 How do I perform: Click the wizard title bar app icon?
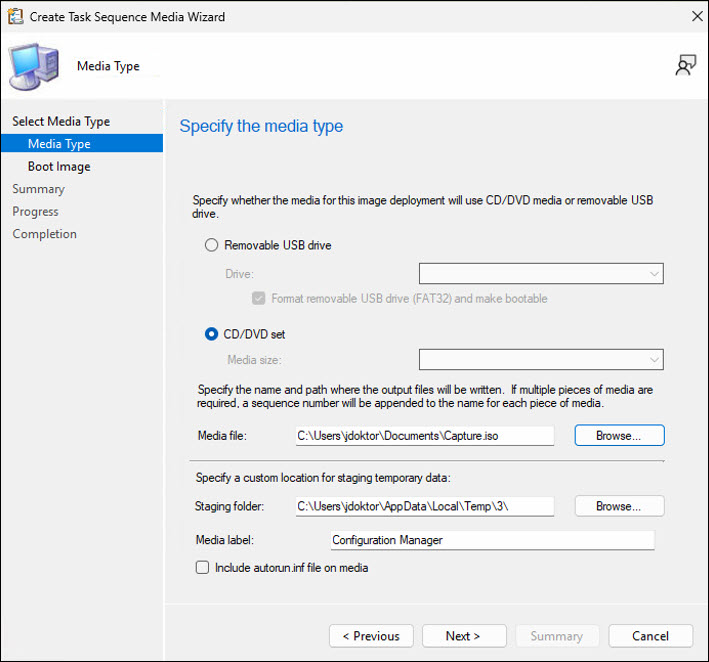click(15, 16)
